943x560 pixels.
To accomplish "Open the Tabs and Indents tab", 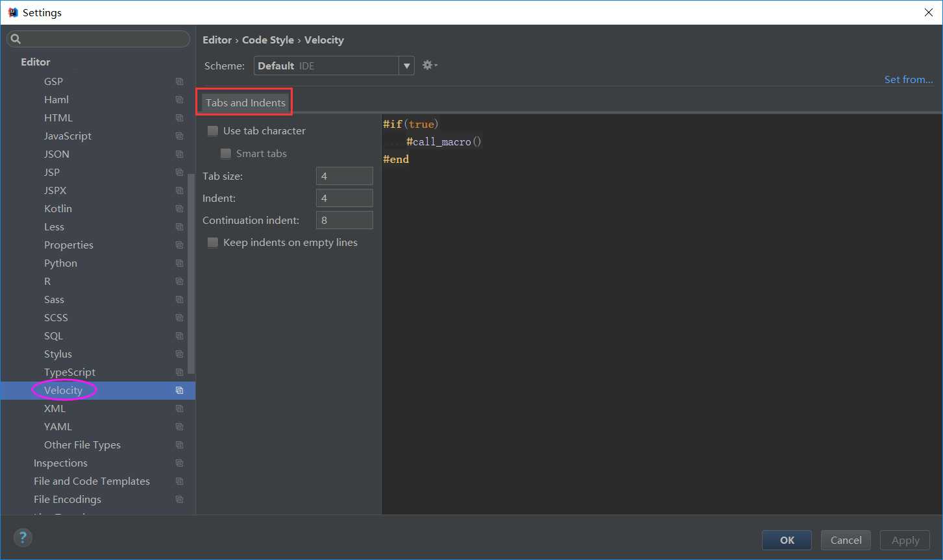I will (245, 103).
